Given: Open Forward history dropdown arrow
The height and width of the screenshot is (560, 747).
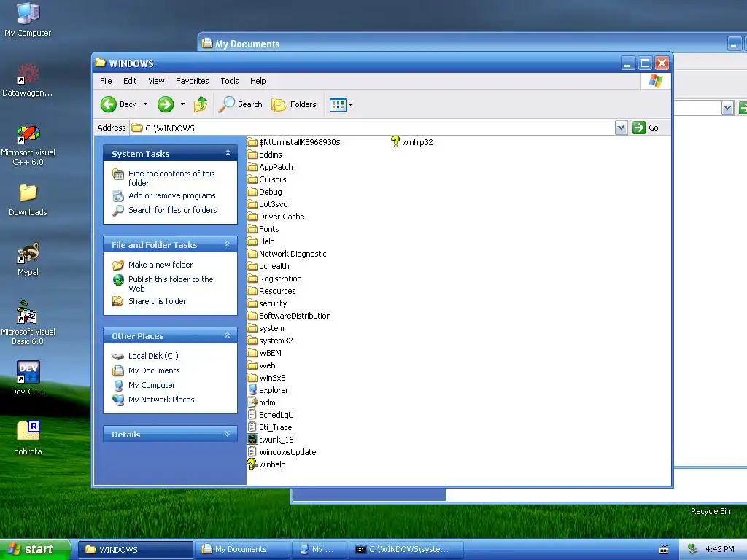Looking at the screenshot, I should click(182, 104).
